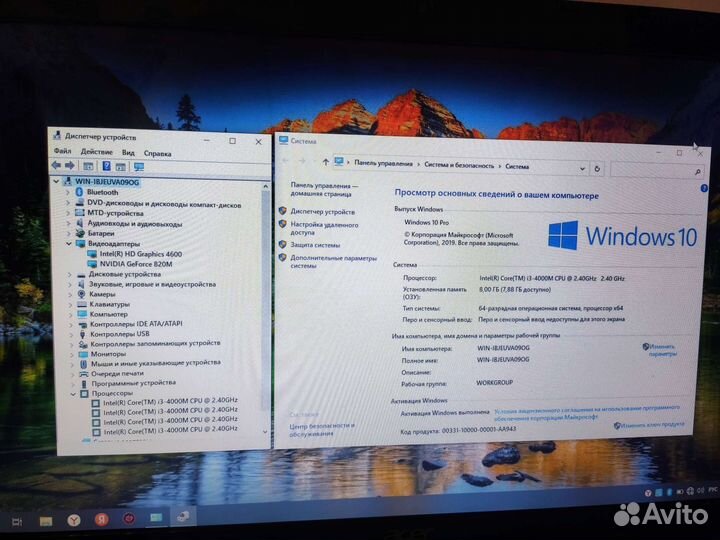720x540 pixels.
Task: Select Программные устройства
Action: click(x=134, y=383)
